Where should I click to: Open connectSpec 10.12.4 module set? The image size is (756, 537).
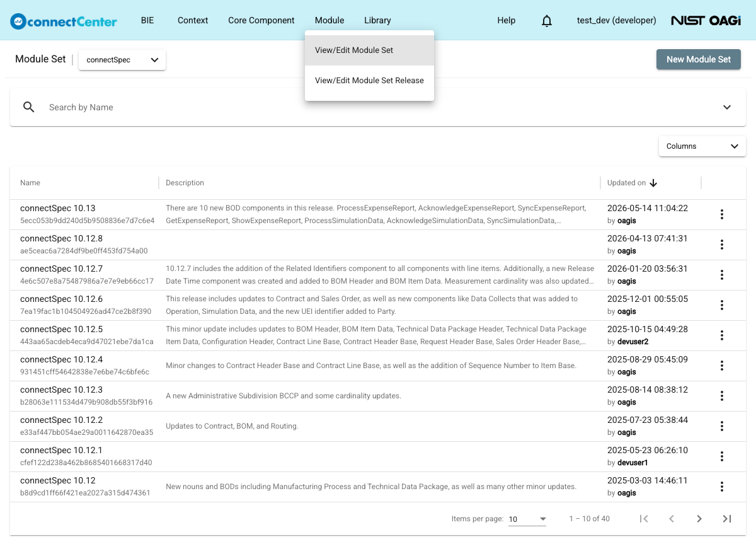pos(61,359)
